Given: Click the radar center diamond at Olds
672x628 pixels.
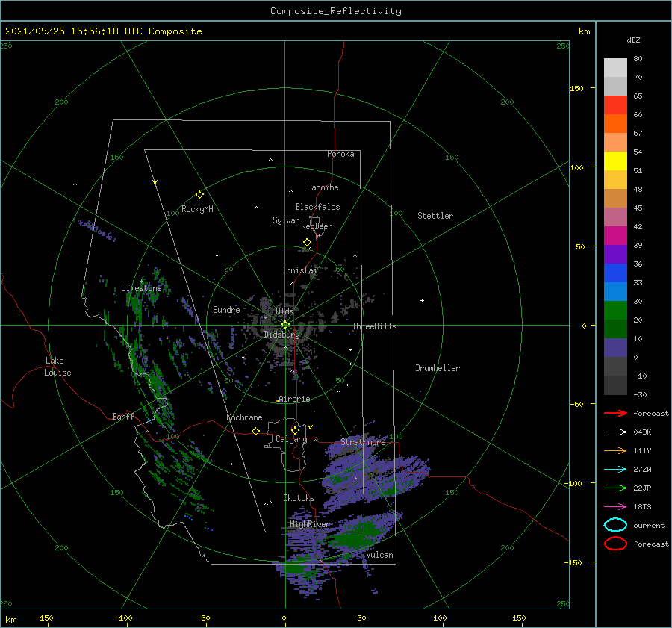Looking at the screenshot, I should (285, 325).
